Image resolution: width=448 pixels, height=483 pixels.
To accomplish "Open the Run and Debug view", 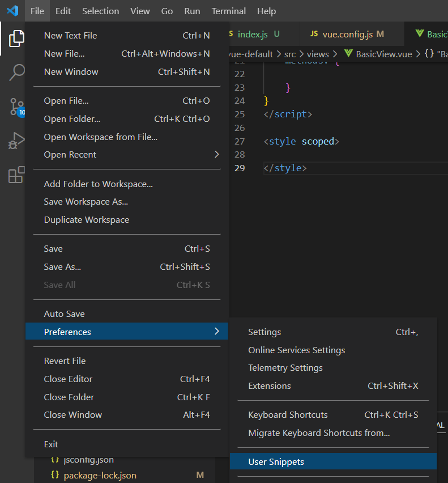I will click(16, 141).
